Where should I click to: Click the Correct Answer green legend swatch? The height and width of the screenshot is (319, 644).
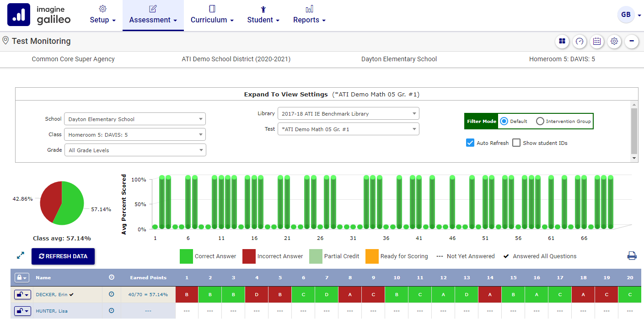pyautogui.click(x=186, y=256)
